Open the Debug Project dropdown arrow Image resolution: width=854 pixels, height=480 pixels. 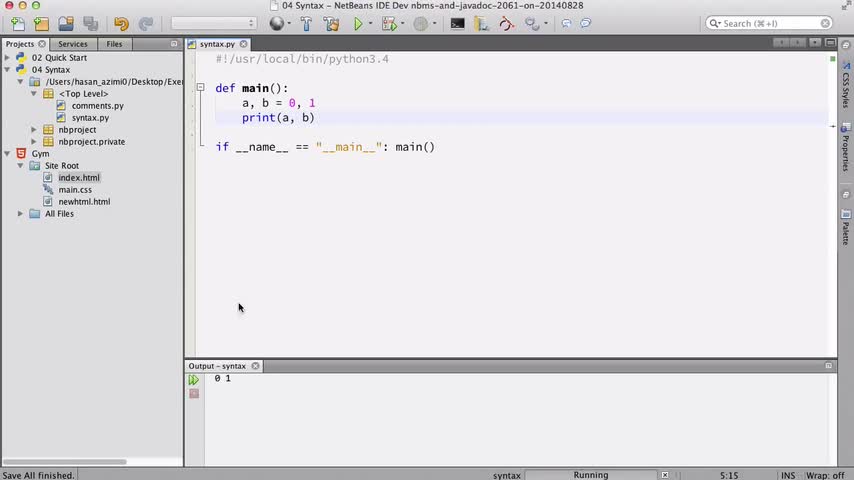402,23
